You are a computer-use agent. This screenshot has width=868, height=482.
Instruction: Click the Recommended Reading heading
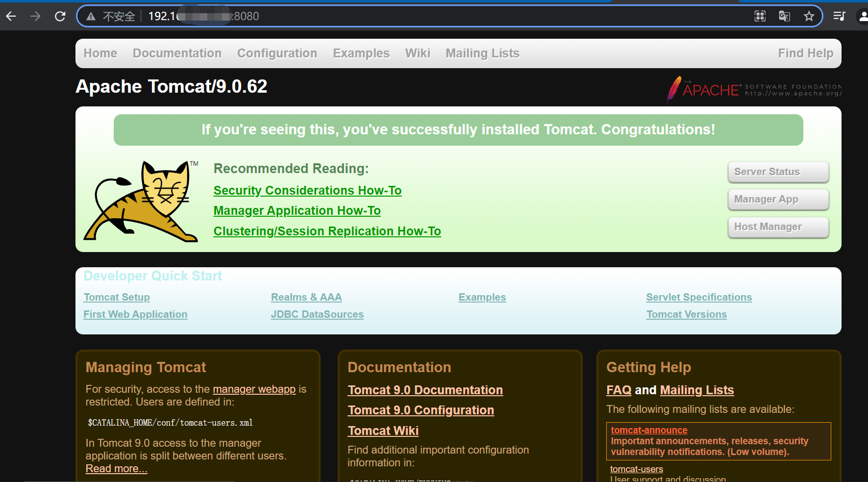pyautogui.click(x=291, y=168)
